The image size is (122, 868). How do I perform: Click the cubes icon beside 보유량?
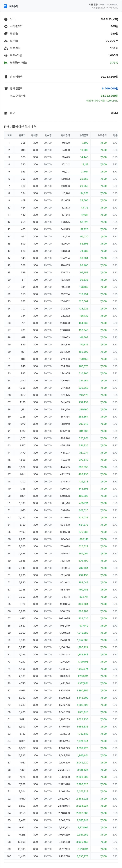click(6, 41)
